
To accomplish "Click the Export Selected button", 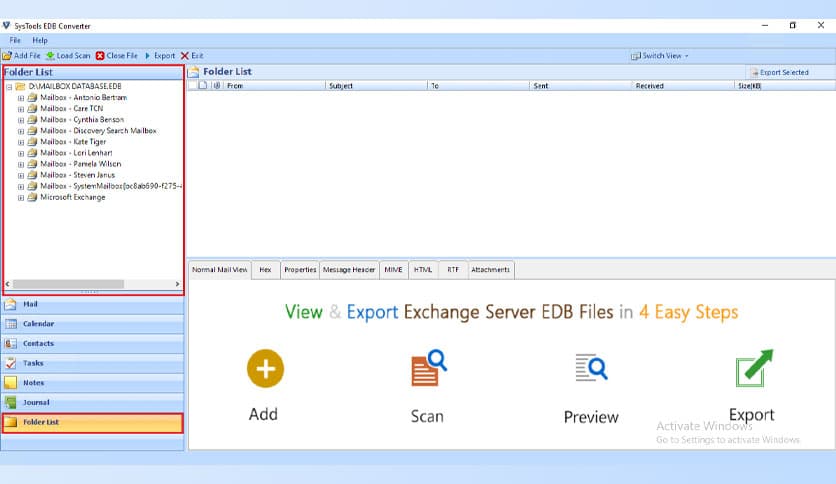I will tap(779, 72).
